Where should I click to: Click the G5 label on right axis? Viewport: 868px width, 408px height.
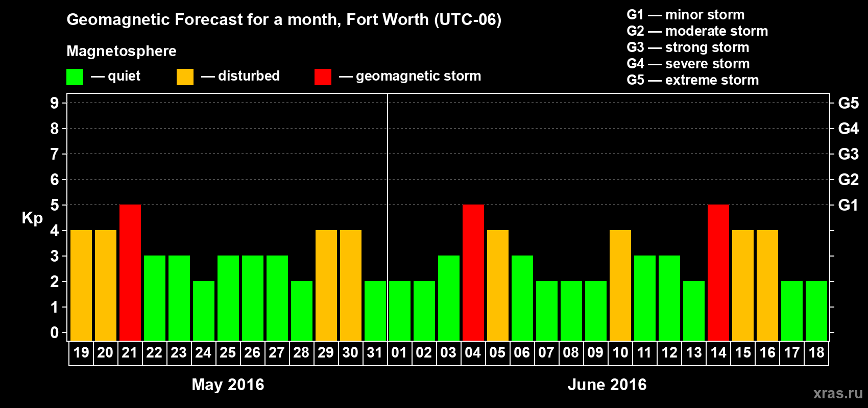tap(849, 103)
